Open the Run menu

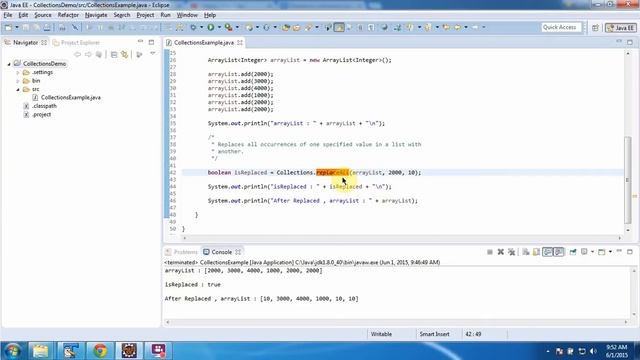pyautogui.click(x=165, y=15)
